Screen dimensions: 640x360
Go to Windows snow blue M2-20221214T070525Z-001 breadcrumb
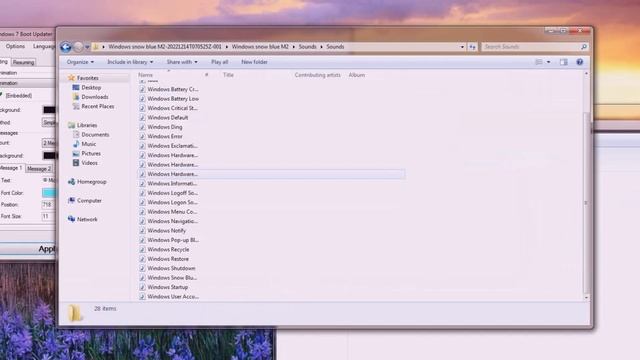click(x=165, y=47)
